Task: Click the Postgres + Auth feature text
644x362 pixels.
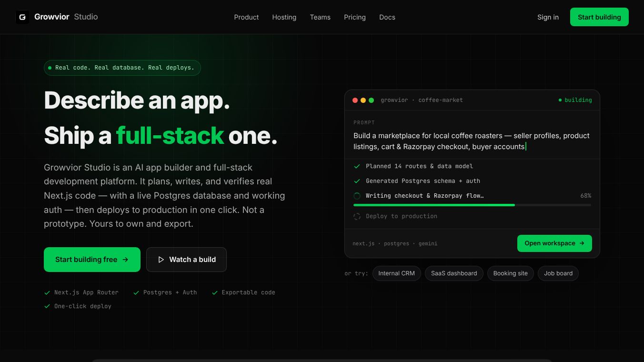Action: point(170,292)
